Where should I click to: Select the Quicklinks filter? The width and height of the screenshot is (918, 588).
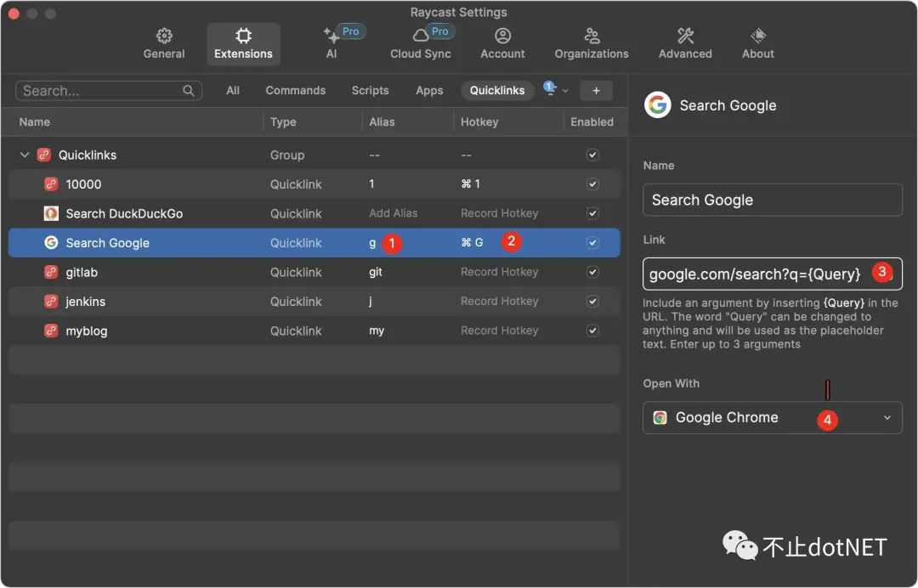click(497, 91)
